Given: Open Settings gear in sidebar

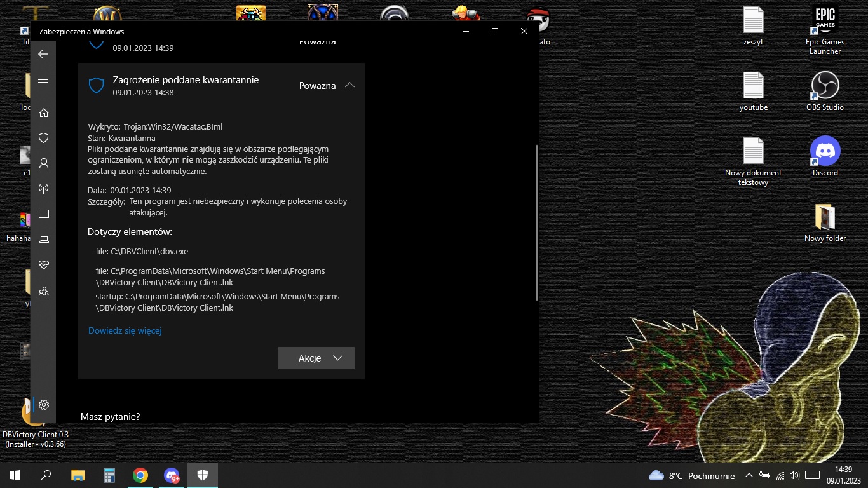Looking at the screenshot, I should pyautogui.click(x=43, y=405).
